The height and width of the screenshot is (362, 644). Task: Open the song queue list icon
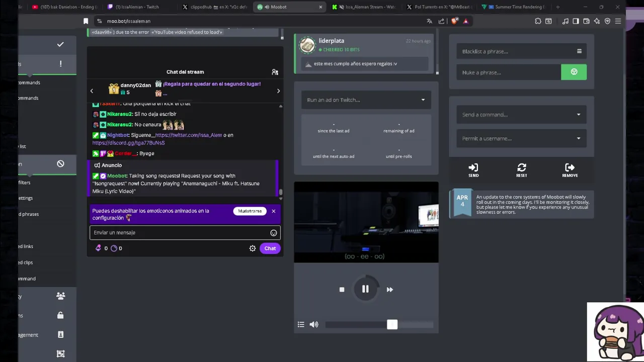(x=301, y=325)
